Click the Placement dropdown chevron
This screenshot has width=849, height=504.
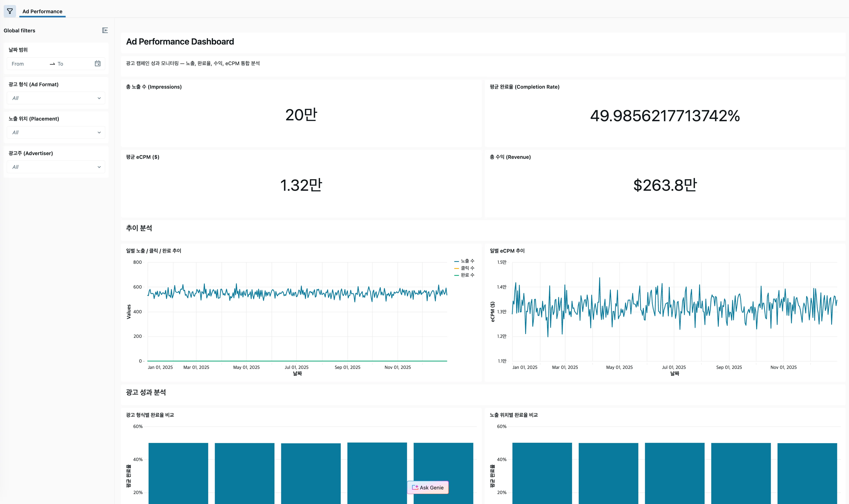point(99,133)
